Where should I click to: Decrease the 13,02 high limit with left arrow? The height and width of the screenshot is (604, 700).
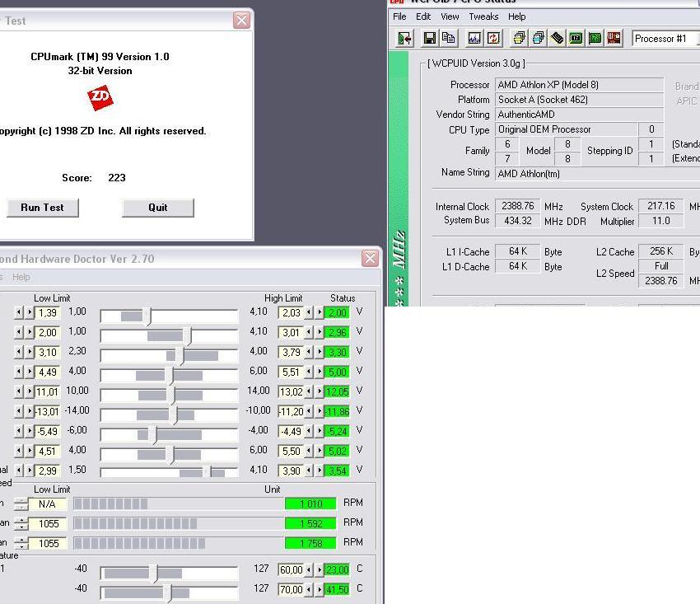309,391
